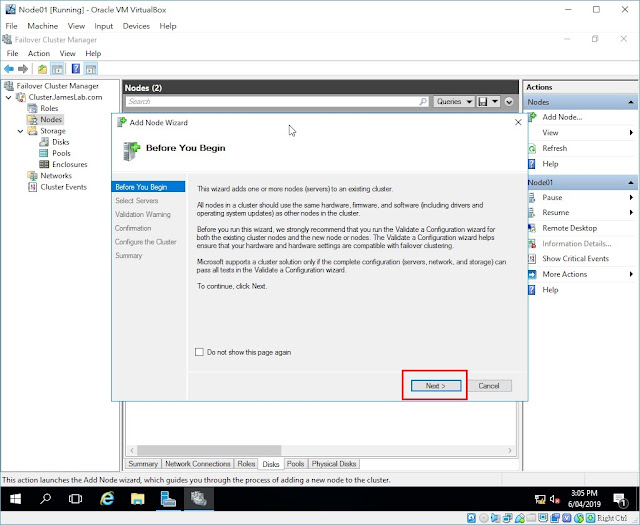
Task: Open the Failover Cluster Manager View menu
Action: click(x=67, y=53)
